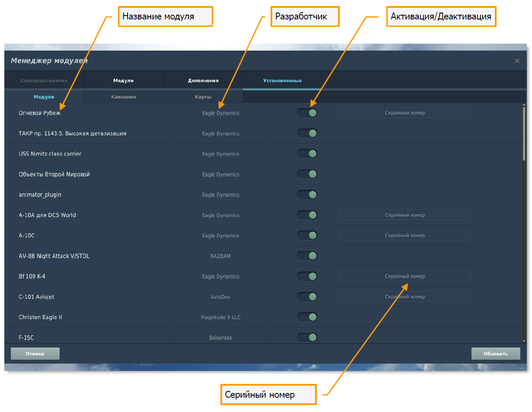This screenshot has width=532, height=412.
Task: Toggle the animator_plugin activation switch
Action: point(307,195)
